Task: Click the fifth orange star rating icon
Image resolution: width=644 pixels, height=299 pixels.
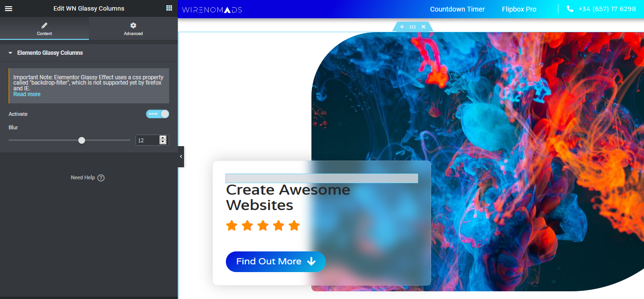Action: tap(294, 225)
